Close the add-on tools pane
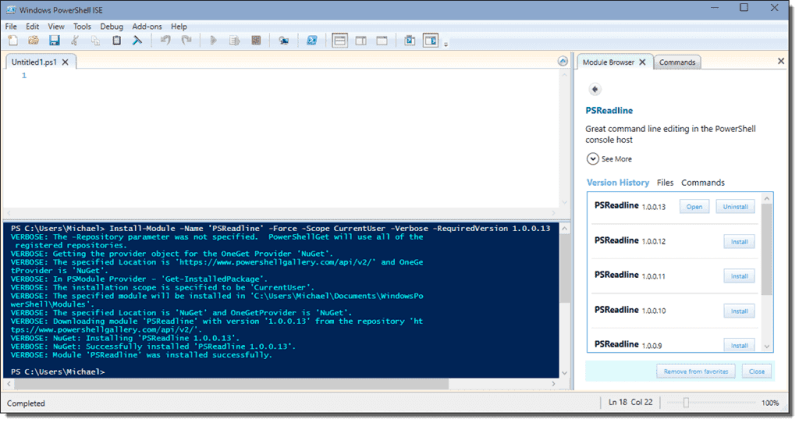 coord(781,61)
